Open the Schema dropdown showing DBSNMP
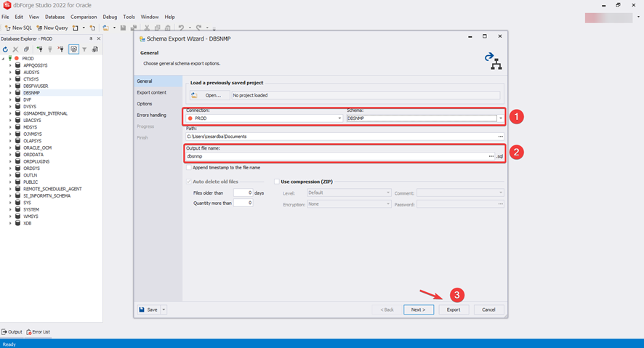The height and width of the screenshot is (348, 644). tap(501, 118)
